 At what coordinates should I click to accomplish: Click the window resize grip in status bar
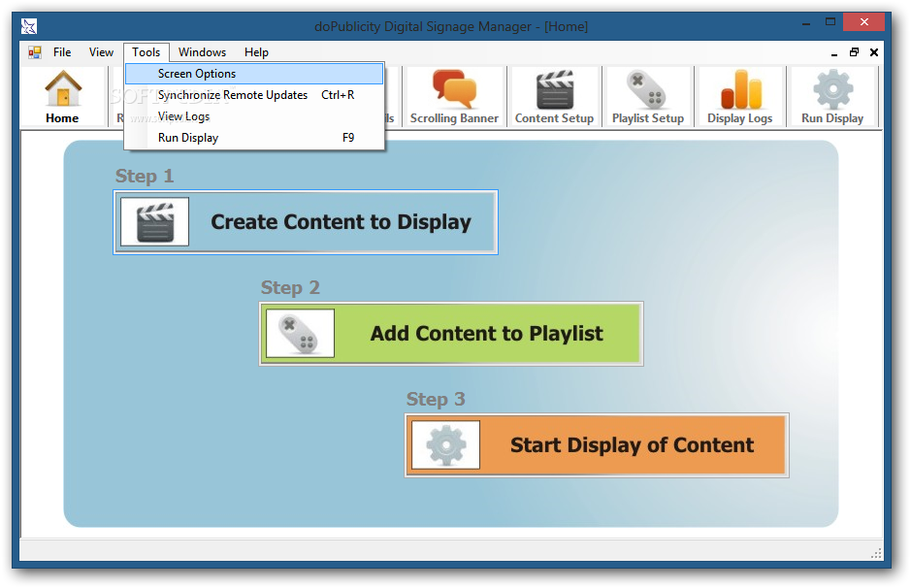pos(876,553)
